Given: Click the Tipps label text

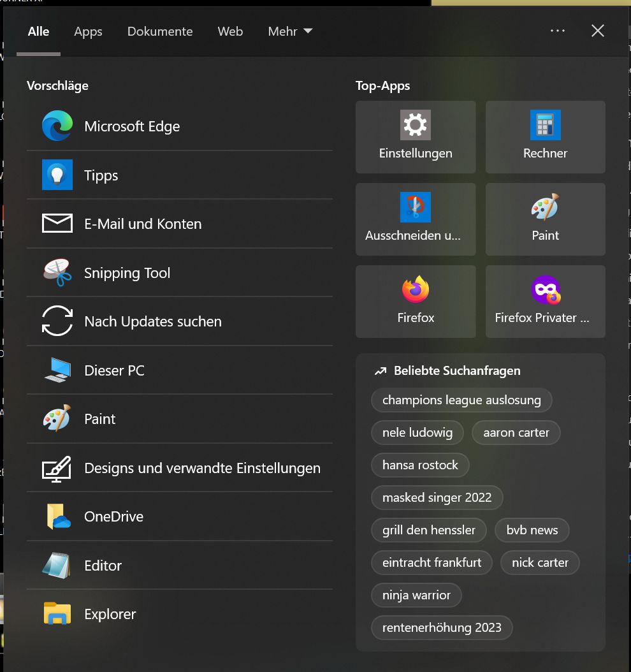Looking at the screenshot, I should tap(101, 176).
